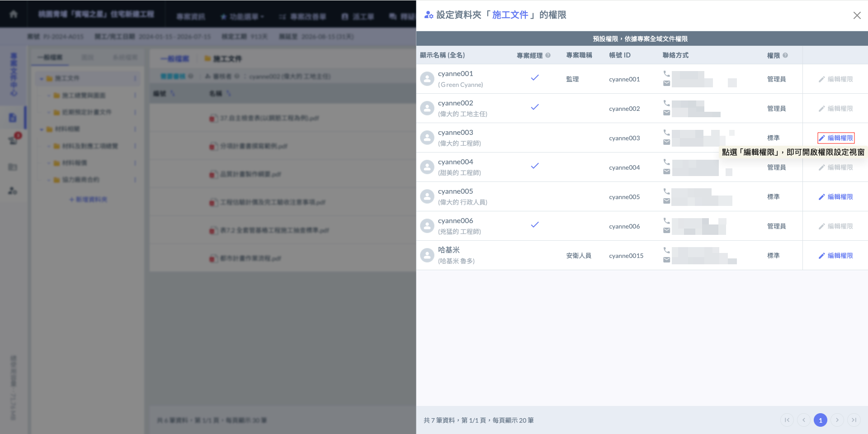The height and width of the screenshot is (434, 868).
Task: Click the home icon in top navigation
Action: click(x=14, y=14)
